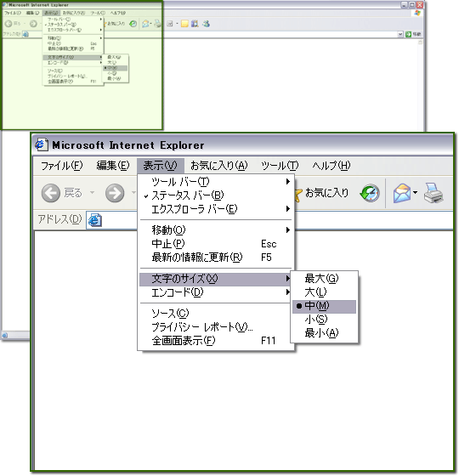Choose ソース(C) in the enlarged 表示 menu
The image size is (459, 476).
click(216, 313)
